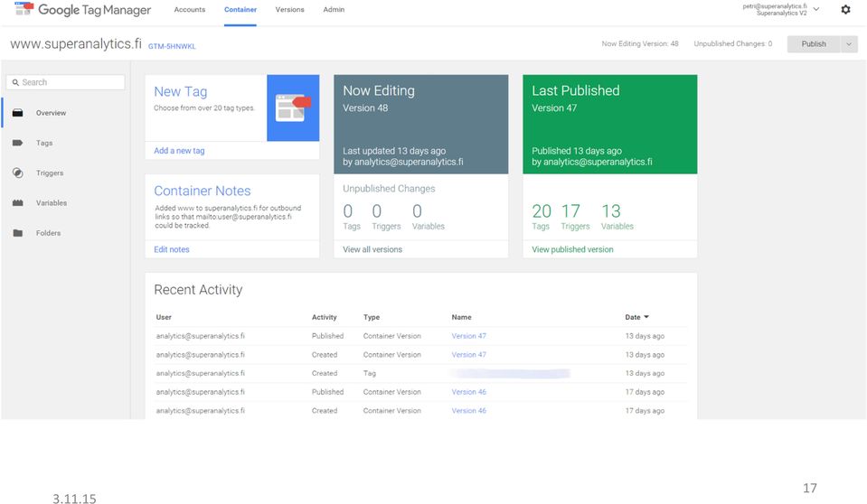Click the Triggers sidebar icon
867x504 pixels.
(x=18, y=173)
